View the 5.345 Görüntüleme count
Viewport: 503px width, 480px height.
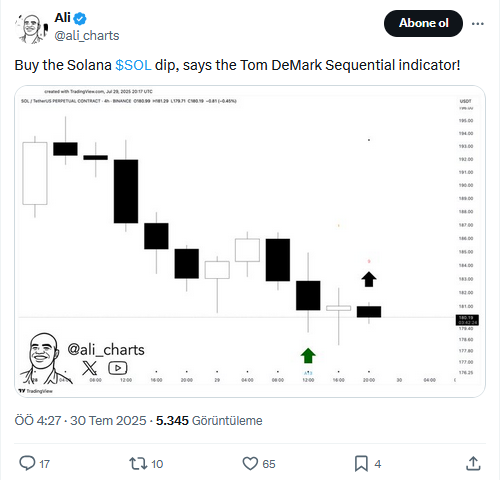209,421
